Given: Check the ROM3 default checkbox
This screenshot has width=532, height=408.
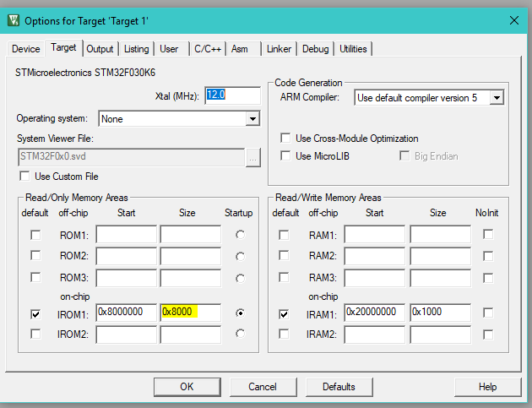Looking at the screenshot, I should pos(35,277).
